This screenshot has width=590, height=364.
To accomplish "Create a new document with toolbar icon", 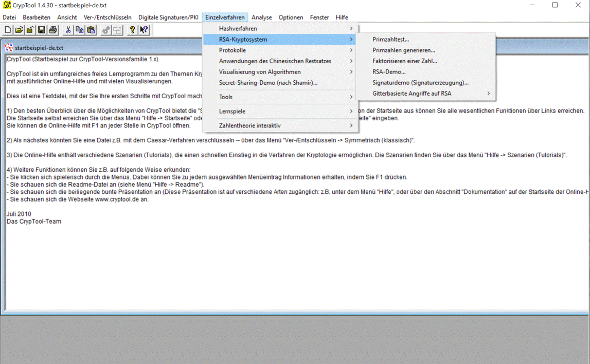I will pos(8,30).
